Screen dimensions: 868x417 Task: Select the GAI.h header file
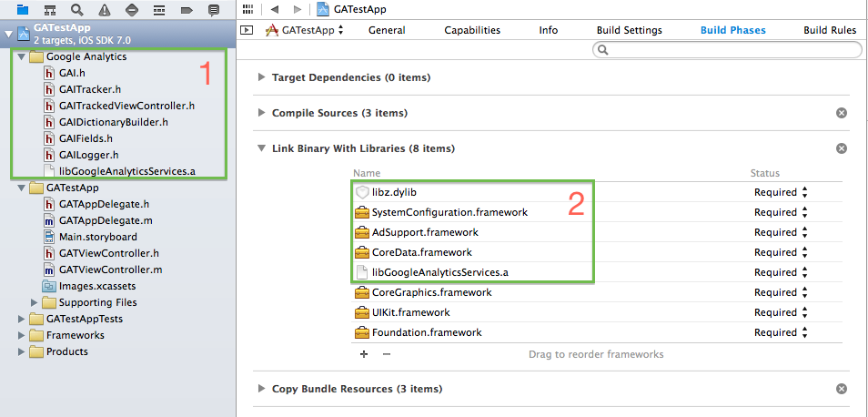click(72, 73)
